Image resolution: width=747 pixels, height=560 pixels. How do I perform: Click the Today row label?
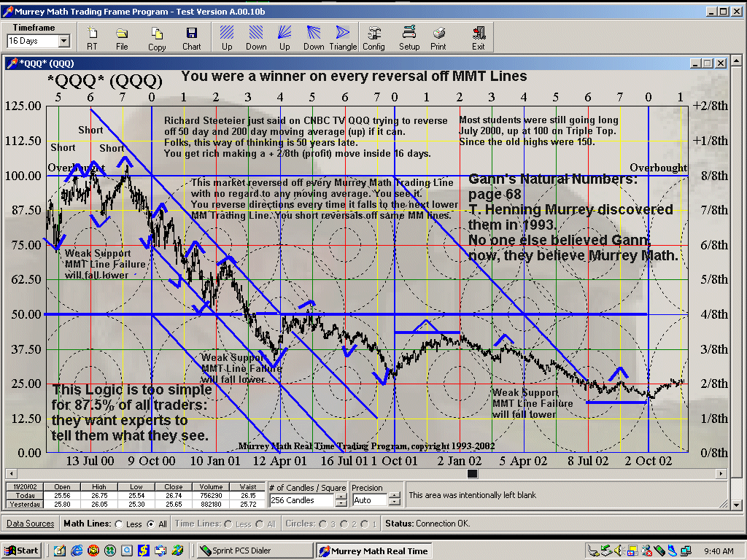(24, 495)
